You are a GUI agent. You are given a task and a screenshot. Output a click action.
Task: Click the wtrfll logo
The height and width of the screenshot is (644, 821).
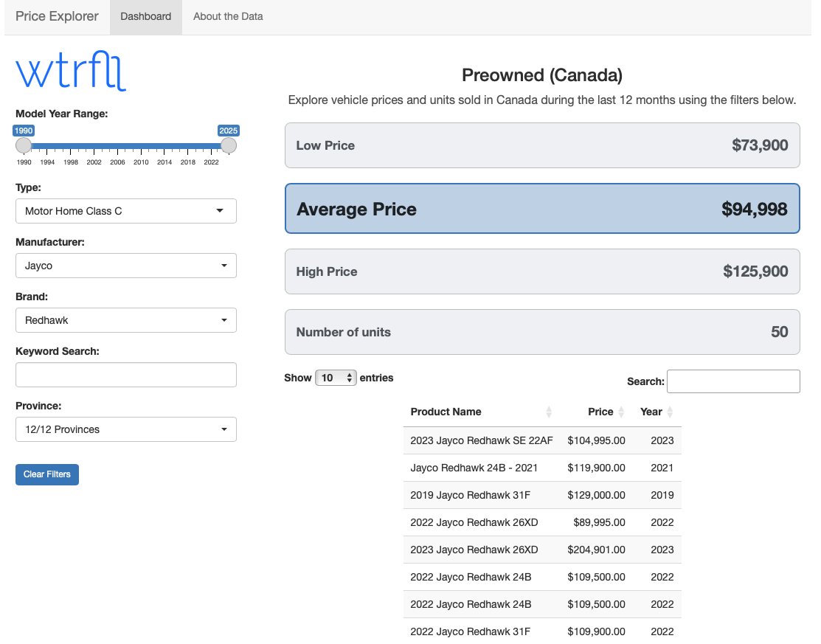tap(71, 71)
